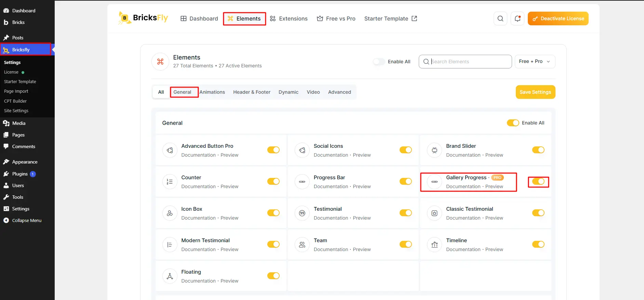Click the Timeline element icon

click(434, 245)
